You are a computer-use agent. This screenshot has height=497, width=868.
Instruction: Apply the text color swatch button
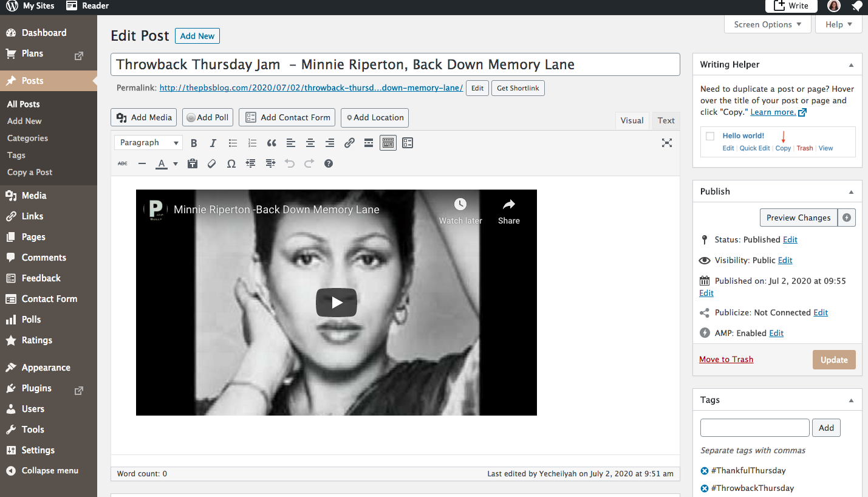click(x=161, y=164)
